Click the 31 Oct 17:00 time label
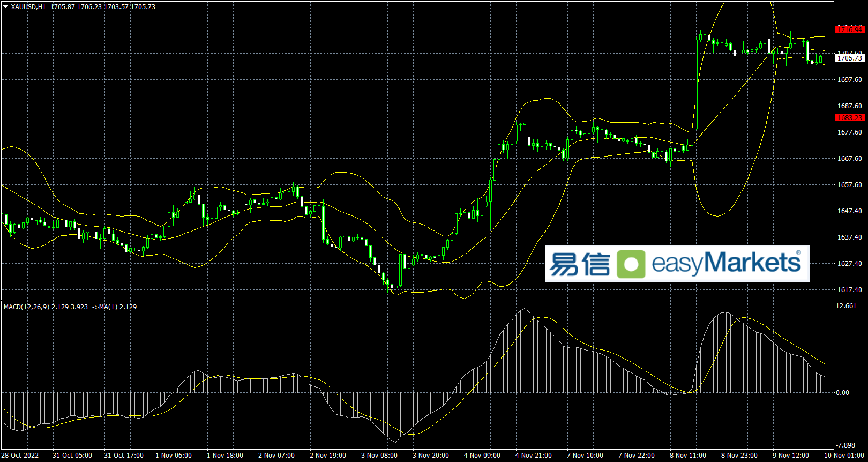The height and width of the screenshot is (462, 868). click(x=124, y=456)
